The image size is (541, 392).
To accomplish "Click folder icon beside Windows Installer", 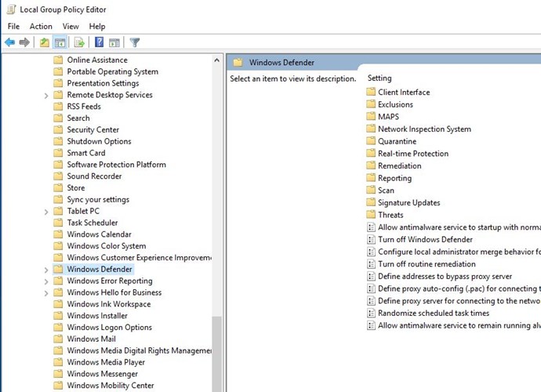I will pos(58,315).
